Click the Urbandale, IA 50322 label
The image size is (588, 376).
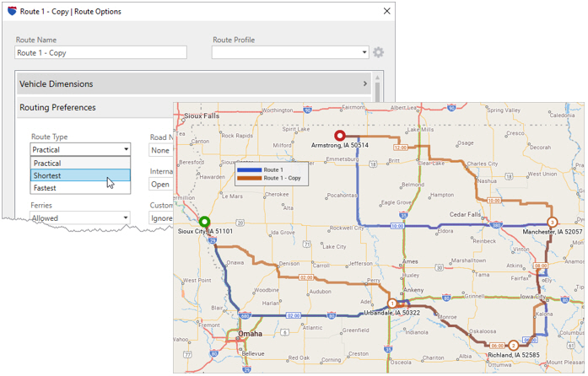coord(392,313)
